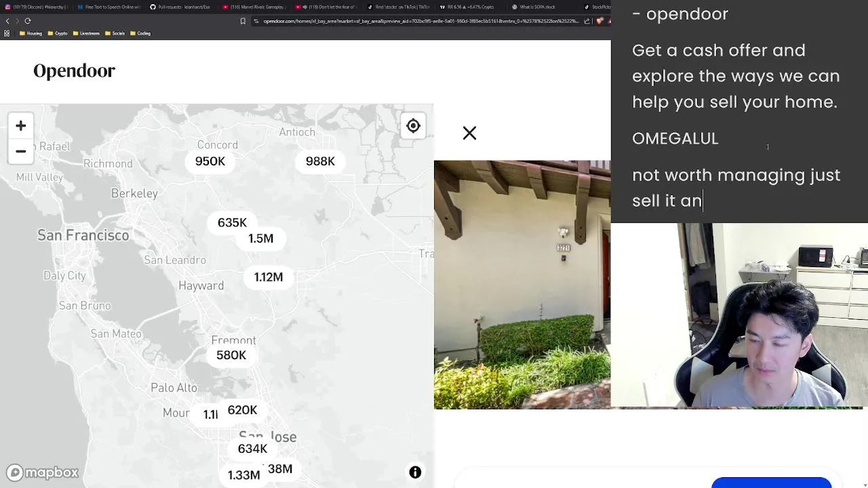Switch to the Free Text to Speech Online tab
Image resolution: width=868 pixels, height=488 pixels.
[109, 7]
